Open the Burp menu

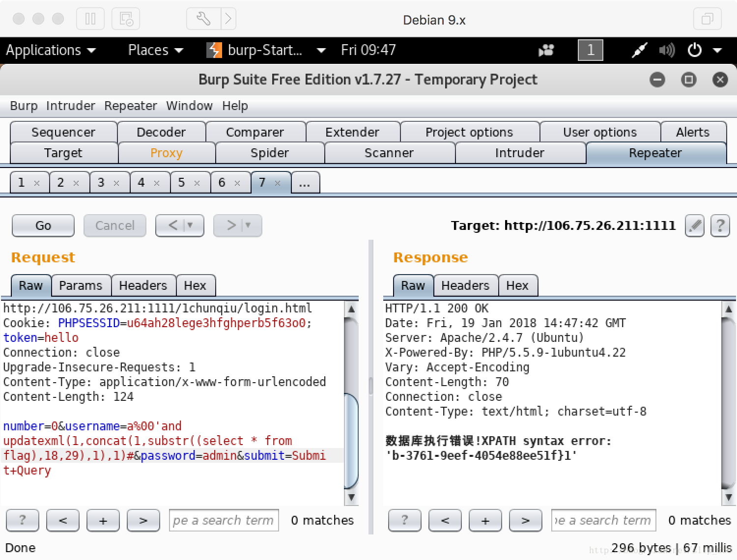click(x=24, y=106)
